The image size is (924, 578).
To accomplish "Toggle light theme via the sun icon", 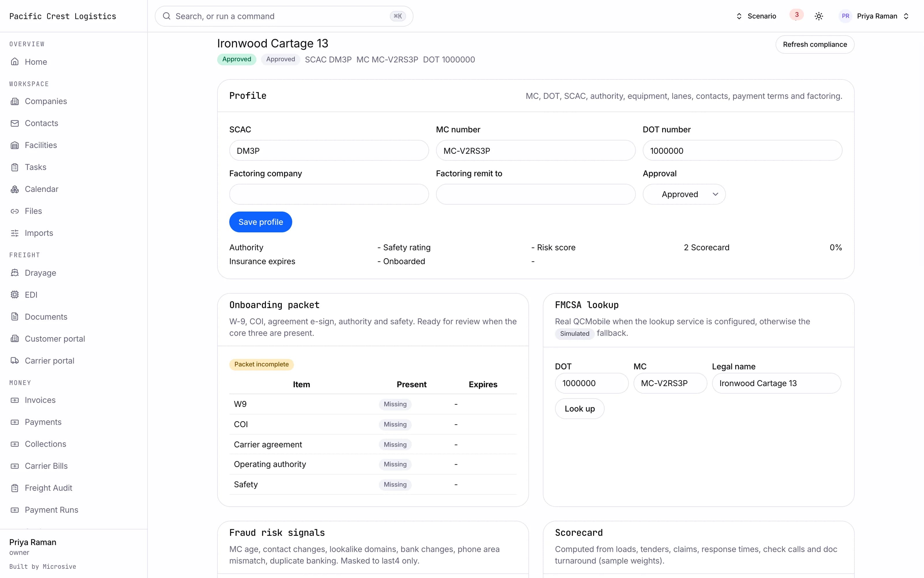I will 819,16.
